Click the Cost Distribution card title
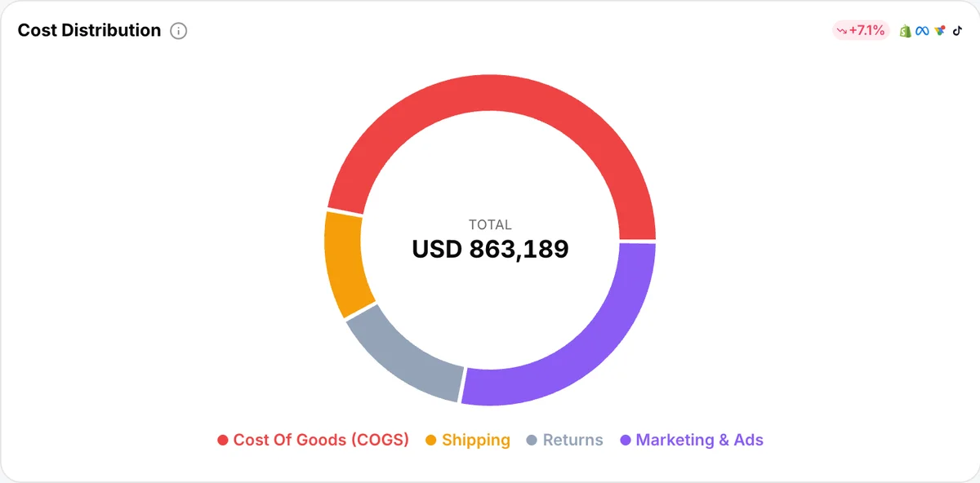The height and width of the screenshot is (483, 980). click(89, 30)
